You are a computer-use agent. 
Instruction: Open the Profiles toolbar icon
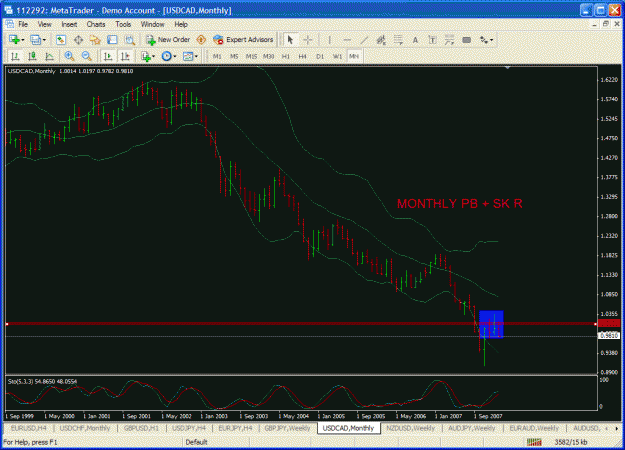pos(35,40)
